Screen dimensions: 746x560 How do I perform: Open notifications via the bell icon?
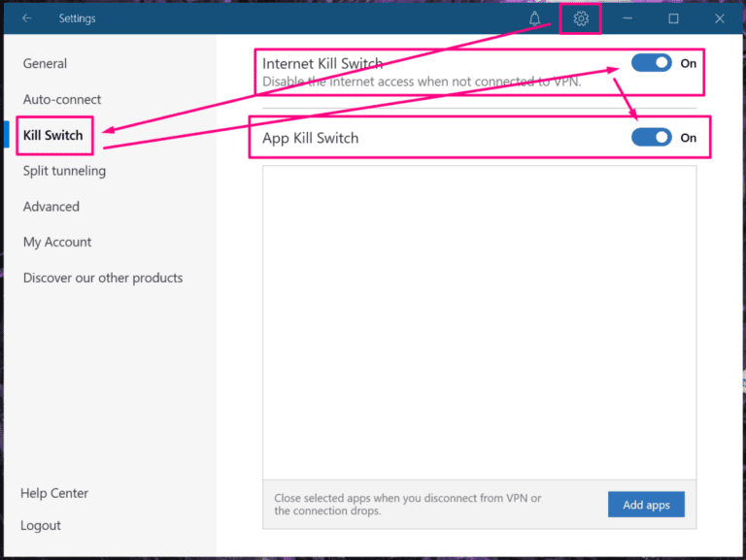click(x=535, y=18)
